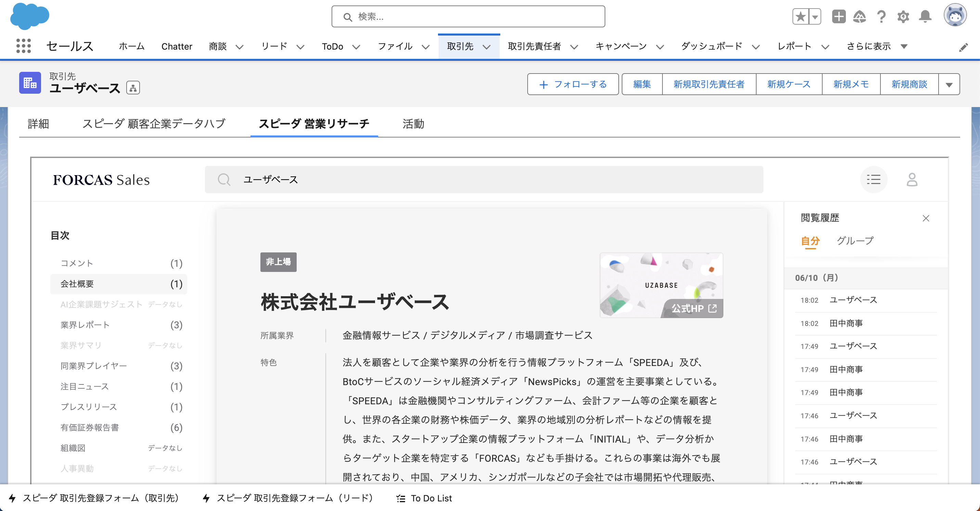Select the list view icon in FORCAS Sales
Image resolution: width=980 pixels, height=511 pixels.
(x=874, y=180)
